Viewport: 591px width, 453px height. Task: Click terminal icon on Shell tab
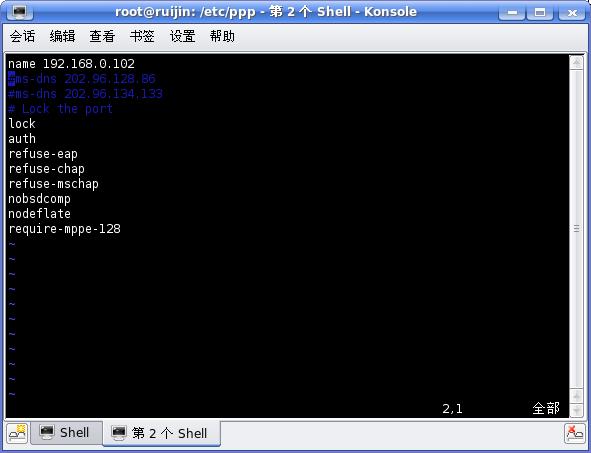47,432
